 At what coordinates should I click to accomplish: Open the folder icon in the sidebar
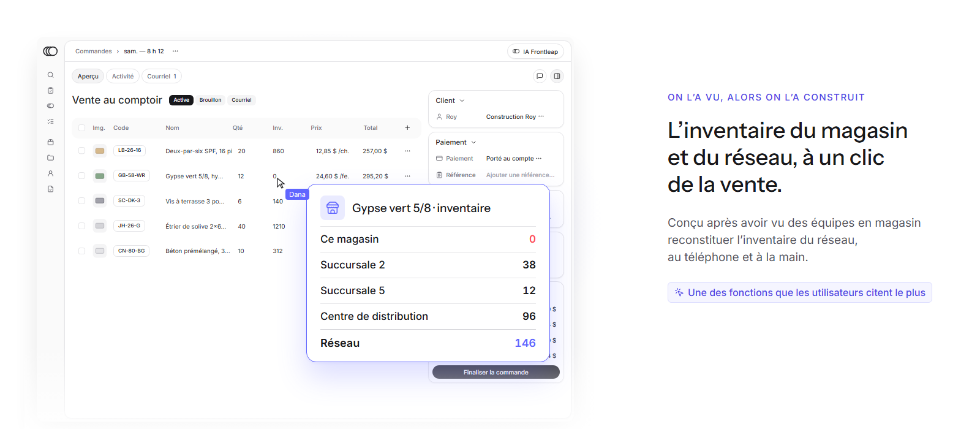(51, 158)
